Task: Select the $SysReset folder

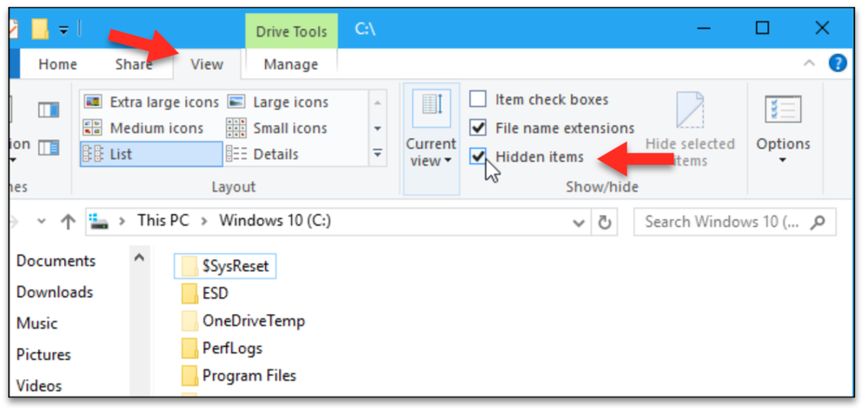Action: coord(225,266)
